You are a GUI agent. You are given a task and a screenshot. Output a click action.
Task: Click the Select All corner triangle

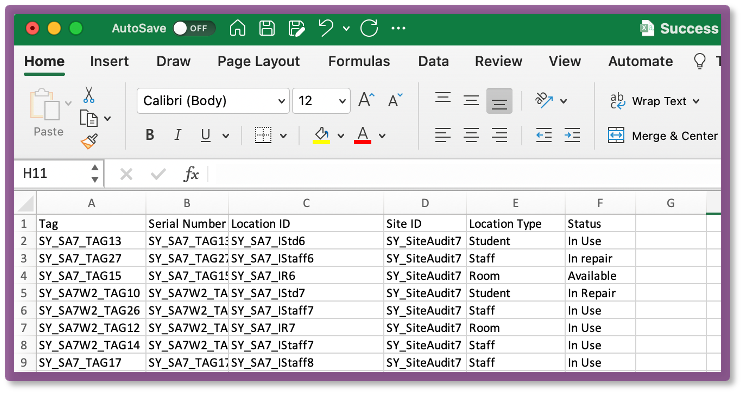[x=26, y=203]
